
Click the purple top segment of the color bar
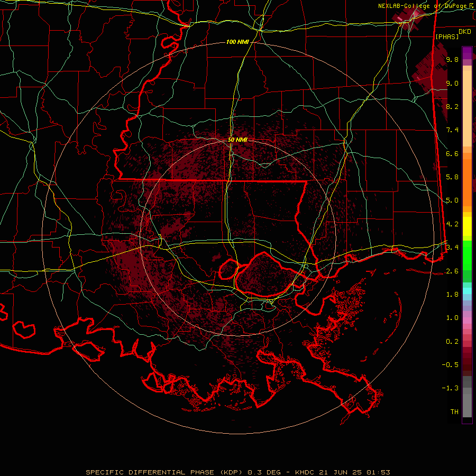pos(467,53)
